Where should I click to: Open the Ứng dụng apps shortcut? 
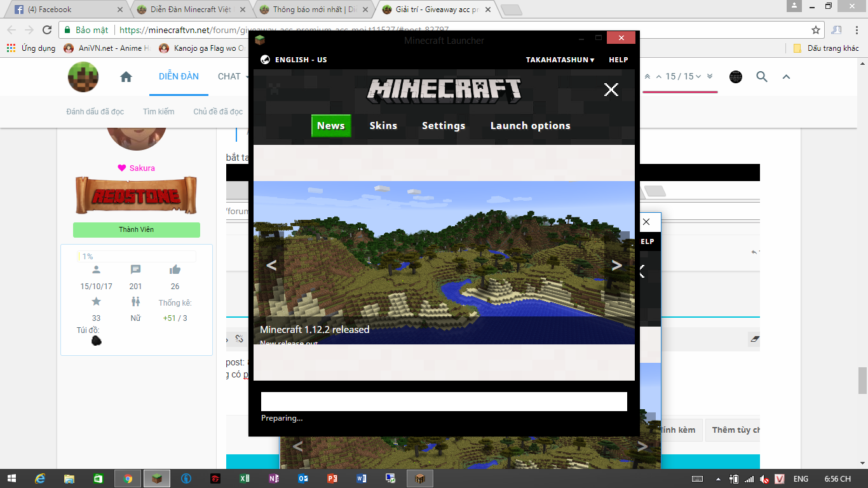pyautogui.click(x=31, y=48)
